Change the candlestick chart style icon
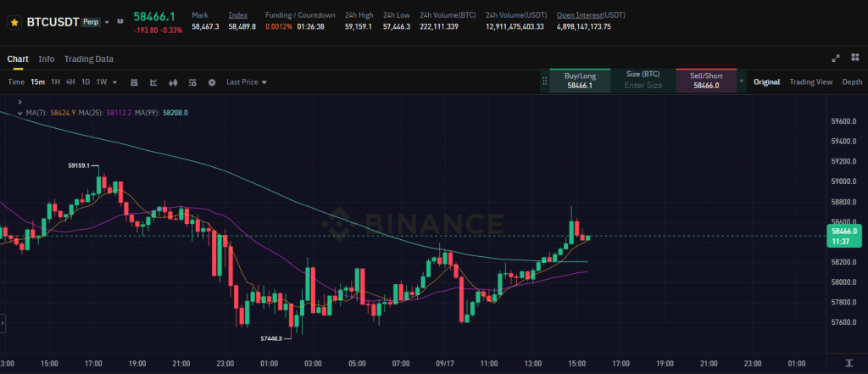This screenshot has width=868, height=374. tap(173, 82)
